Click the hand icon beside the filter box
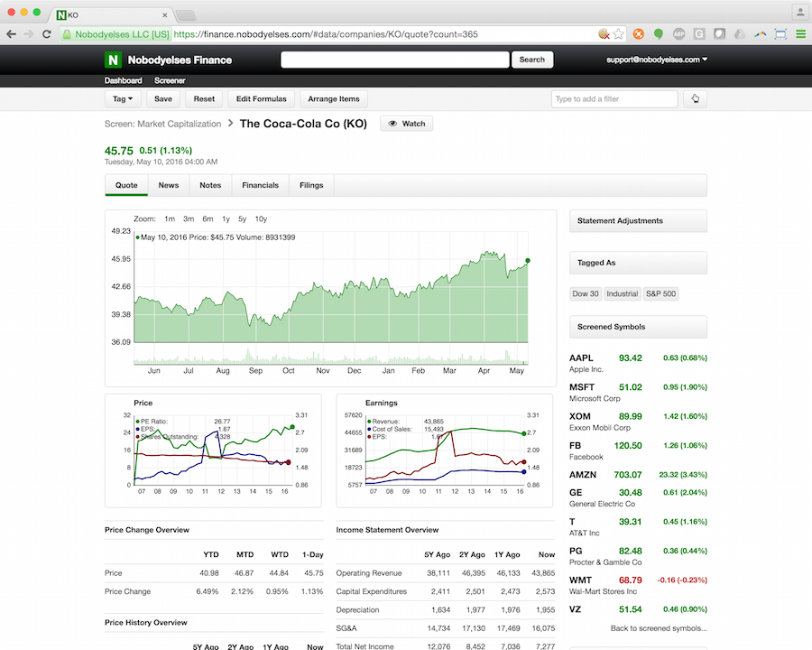The width and height of the screenshot is (812, 650). point(695,98)
